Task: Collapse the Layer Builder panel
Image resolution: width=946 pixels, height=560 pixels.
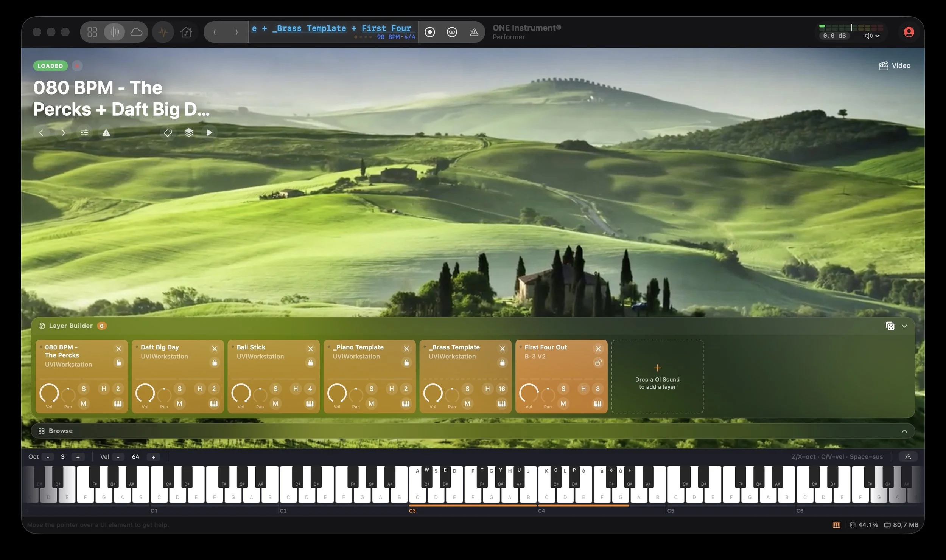Action: click(x=904, y=326)
